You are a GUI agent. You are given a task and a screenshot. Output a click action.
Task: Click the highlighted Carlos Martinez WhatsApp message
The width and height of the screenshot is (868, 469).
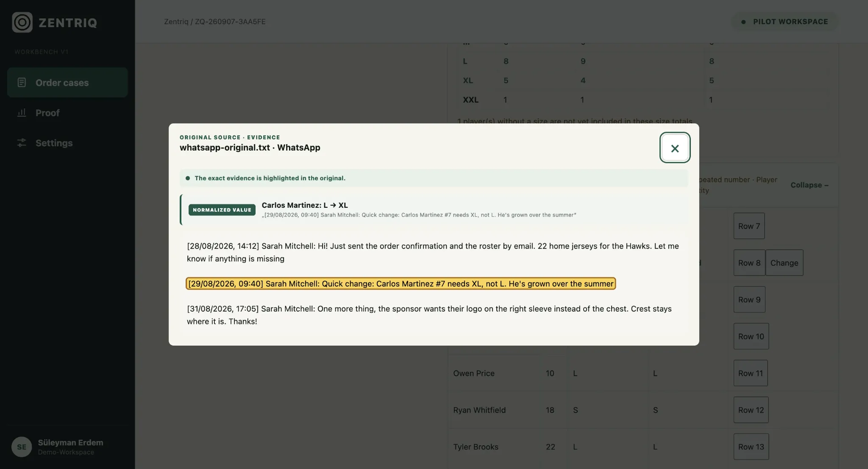401,284
